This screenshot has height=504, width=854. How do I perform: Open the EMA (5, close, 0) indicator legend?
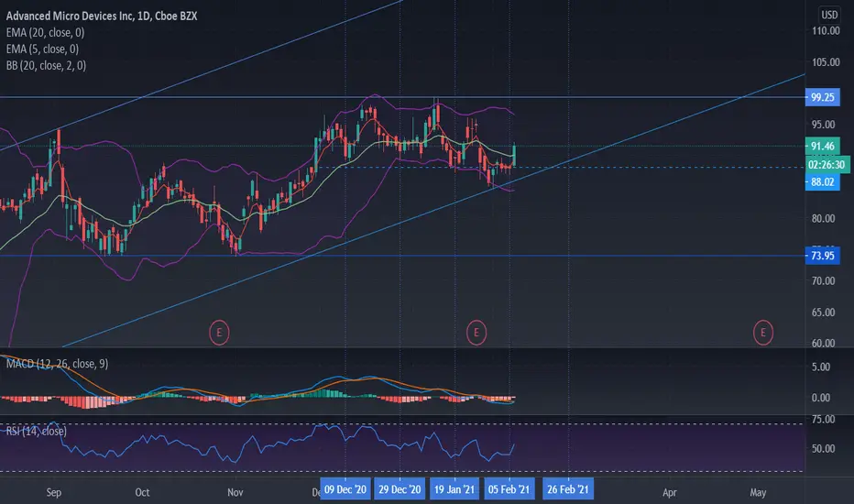(x=42, y=49)
